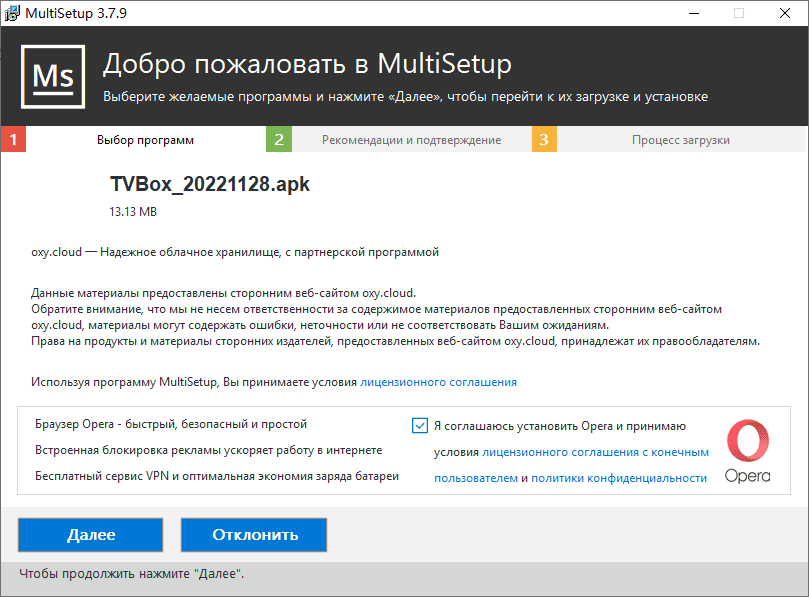
Task: Minimize the MultiSetup window
Action: point(694,13)
